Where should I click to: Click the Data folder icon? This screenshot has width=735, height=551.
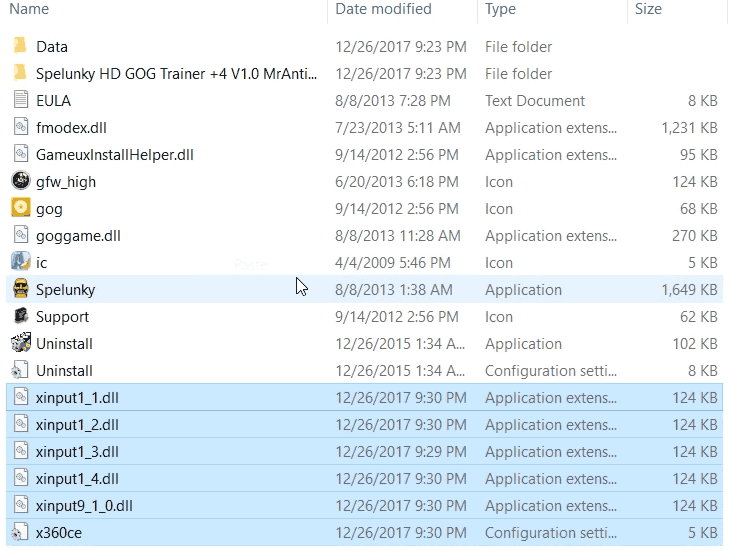[20, 46]
